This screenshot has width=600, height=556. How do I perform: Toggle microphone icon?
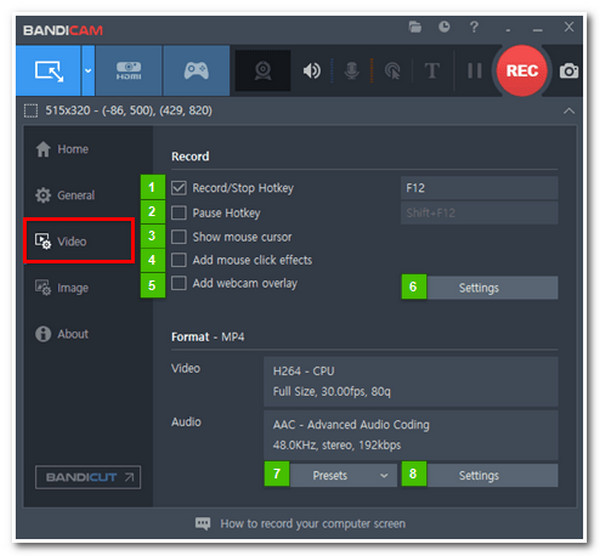[x=352, y=71]
